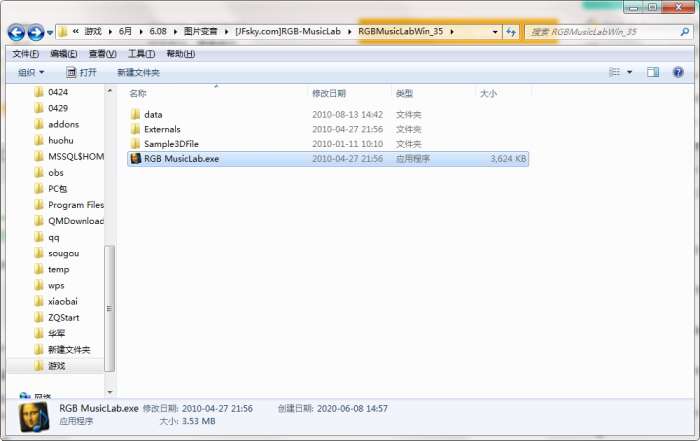Sort by 类型 column header
The height and width of the screenshot is (441, 700).
404,94
